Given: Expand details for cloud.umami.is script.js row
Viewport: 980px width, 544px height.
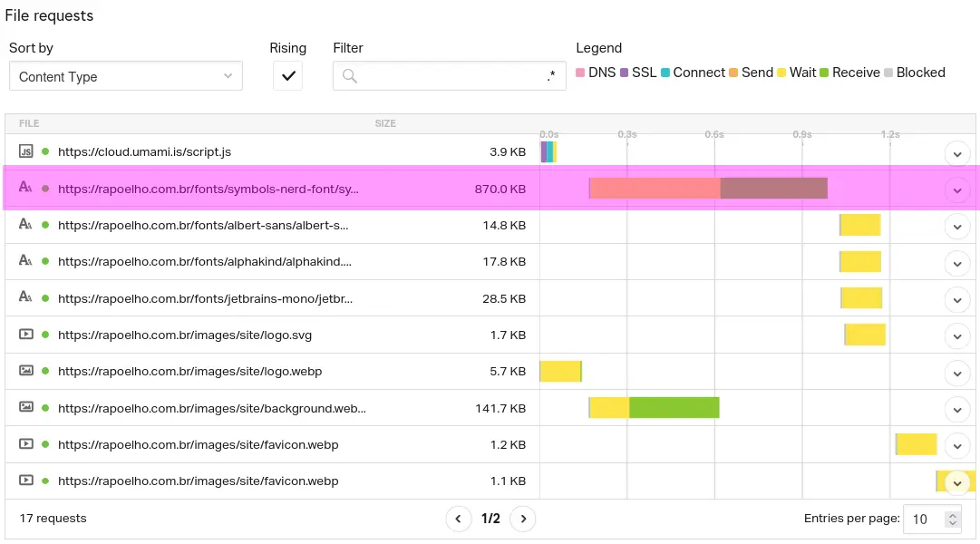Looking at the screenshot, I should click(957, 153).
